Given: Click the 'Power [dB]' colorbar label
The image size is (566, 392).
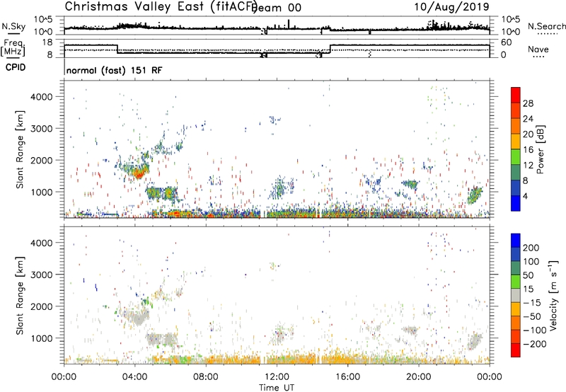Looking at the screenshot, I should pyautogui.click(x=540, y=149).
